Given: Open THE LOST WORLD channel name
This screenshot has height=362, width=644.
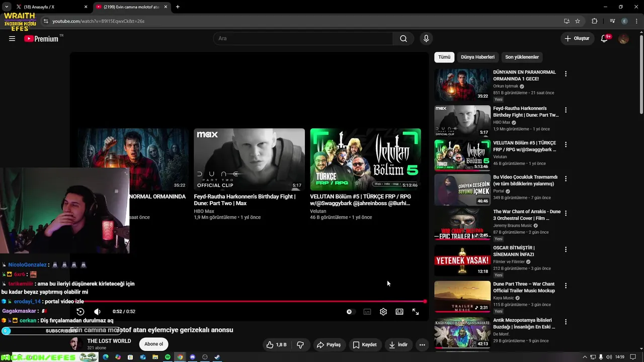Looking at the screenshot, I should (109, 341).
